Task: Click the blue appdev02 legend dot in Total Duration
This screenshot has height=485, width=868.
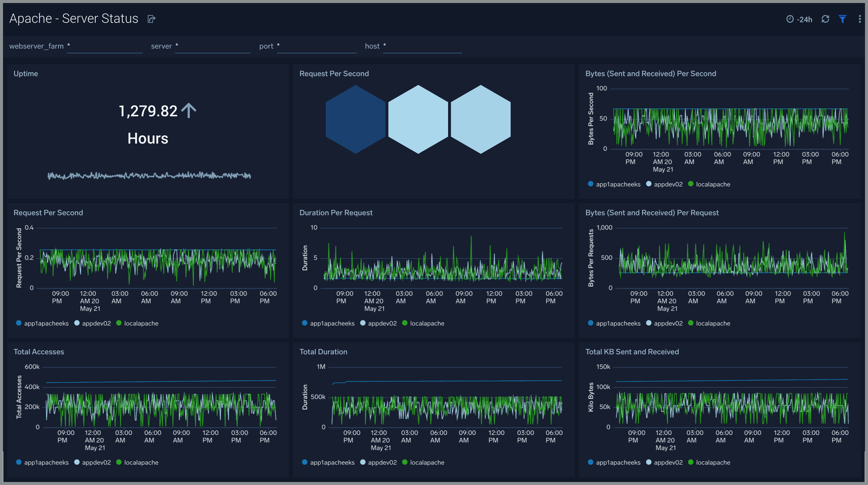Action: pyautogui.click(x=363, y=462)
